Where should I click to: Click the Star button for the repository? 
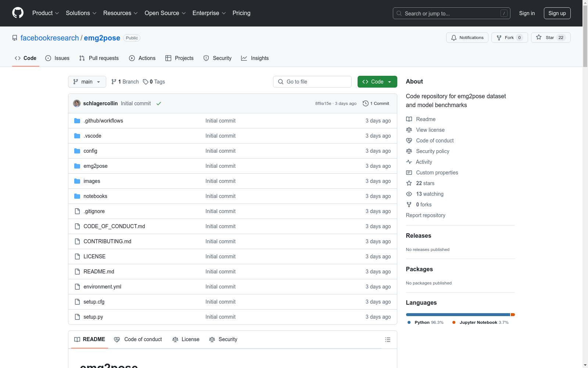(x=545, y=38)
